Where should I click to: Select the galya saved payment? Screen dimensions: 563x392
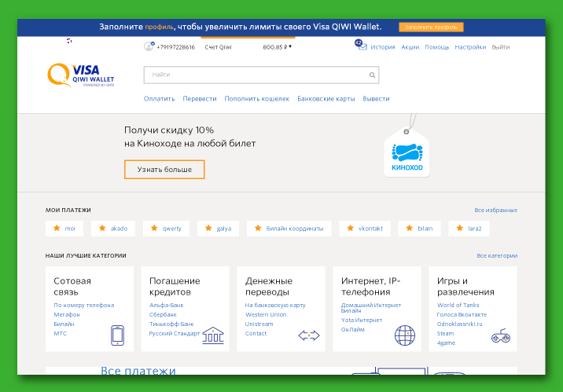(x=218, y=229)
